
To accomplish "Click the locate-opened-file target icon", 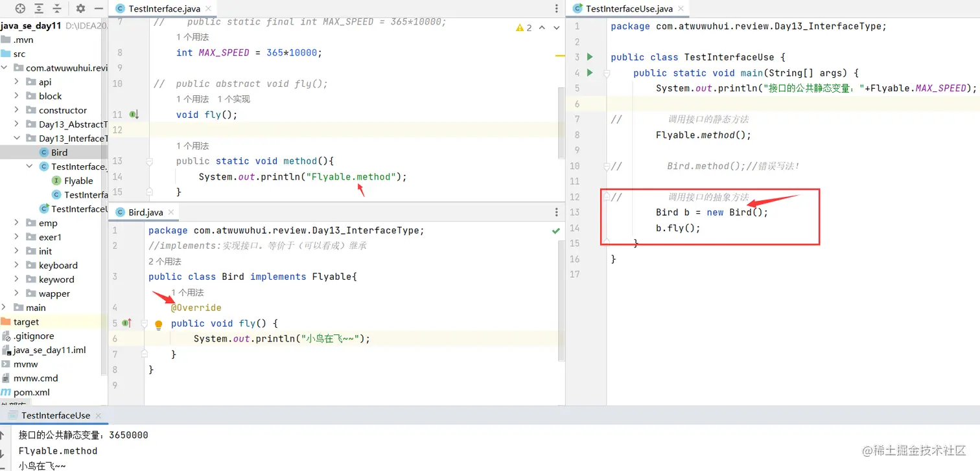I will [x=20, y=8].
